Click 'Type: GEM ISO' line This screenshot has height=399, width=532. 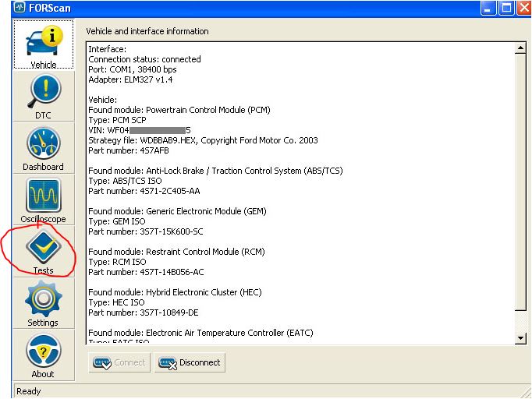pyautogui.click(x=117, y=221)
